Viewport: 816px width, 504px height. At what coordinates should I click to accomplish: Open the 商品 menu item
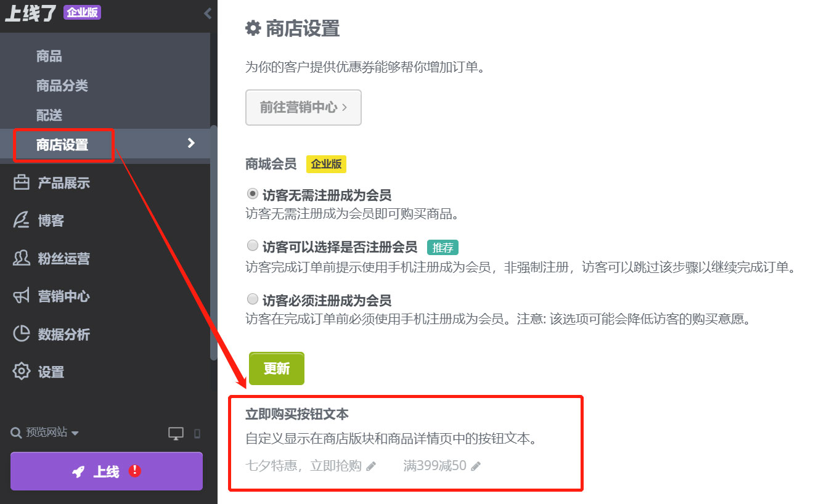click(49, 56)
